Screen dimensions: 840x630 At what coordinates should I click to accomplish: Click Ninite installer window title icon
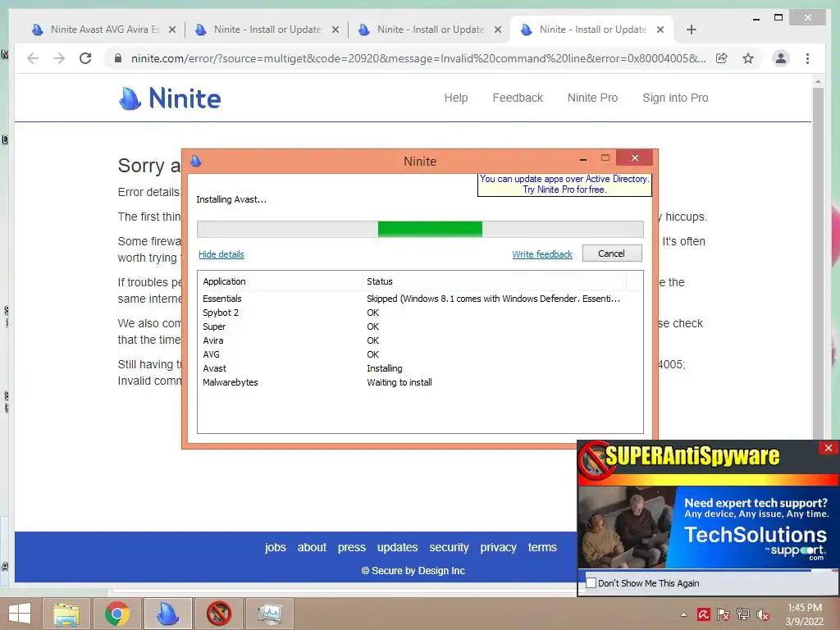coord(196,161)
